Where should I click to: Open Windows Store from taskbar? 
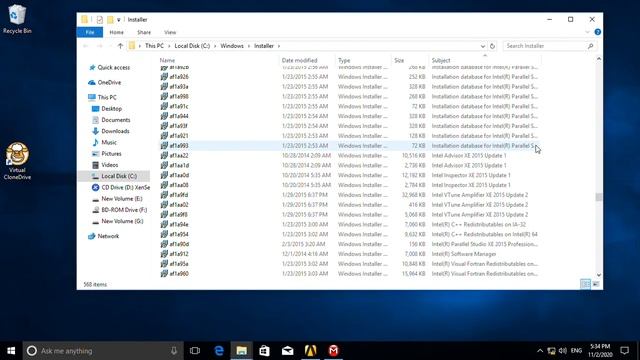click(264, 351)
